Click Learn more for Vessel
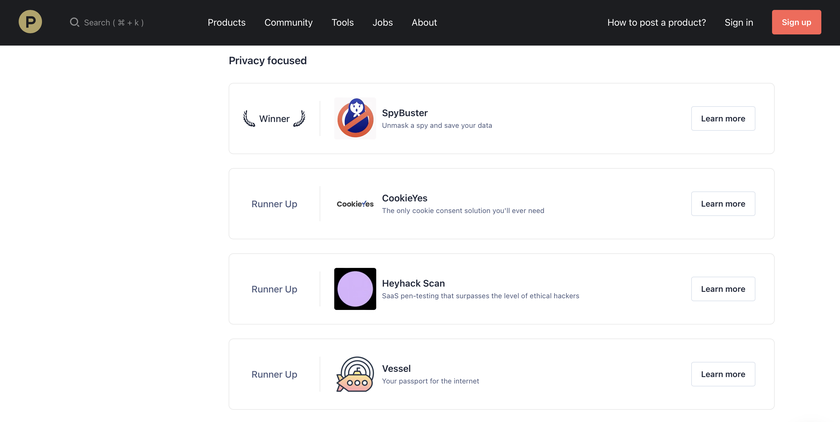Image resolution: width=840 pixels, height=422 pixels. coord(723,374)
